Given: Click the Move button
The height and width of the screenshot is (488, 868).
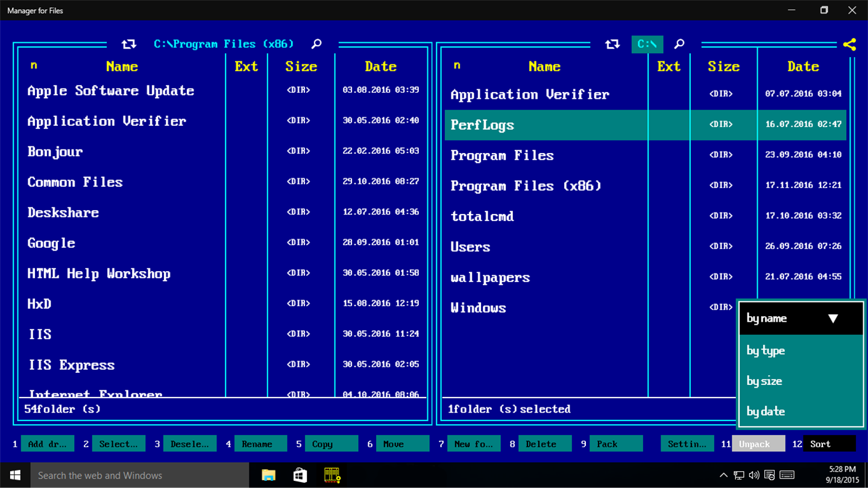Looking at the screenshot, I should [x=403, y=443].
